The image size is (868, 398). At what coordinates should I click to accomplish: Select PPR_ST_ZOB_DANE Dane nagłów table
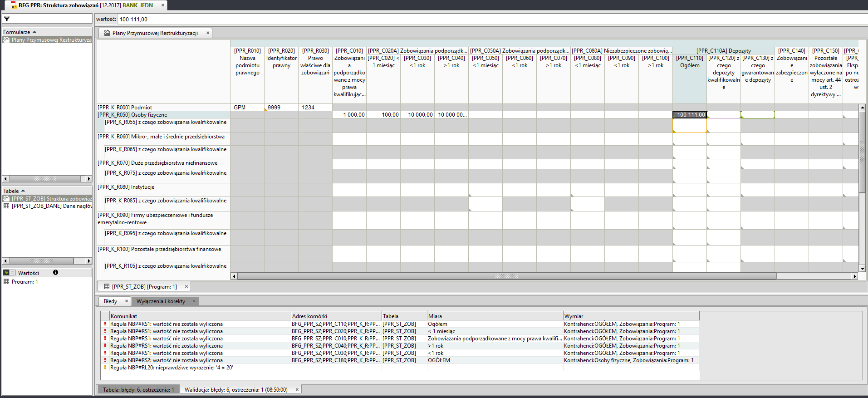pos(47,206)
